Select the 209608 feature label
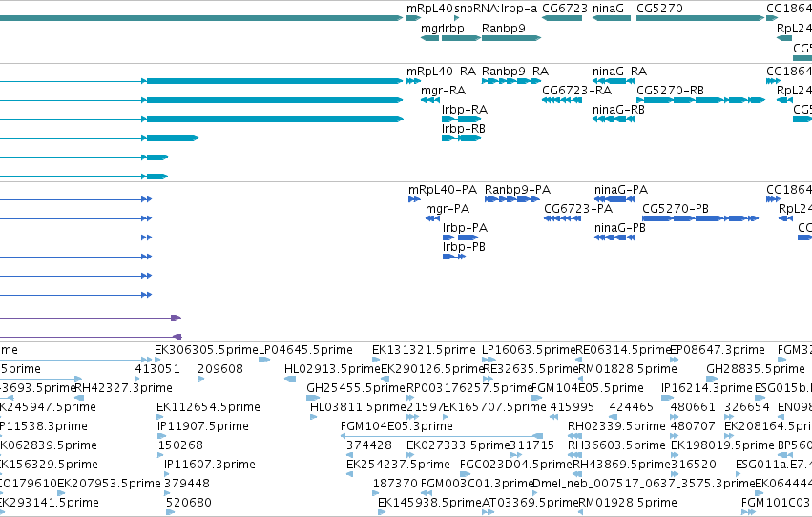The width and height of the screenshot is (812, 517). pyautogui.click(x=220, y=369)
